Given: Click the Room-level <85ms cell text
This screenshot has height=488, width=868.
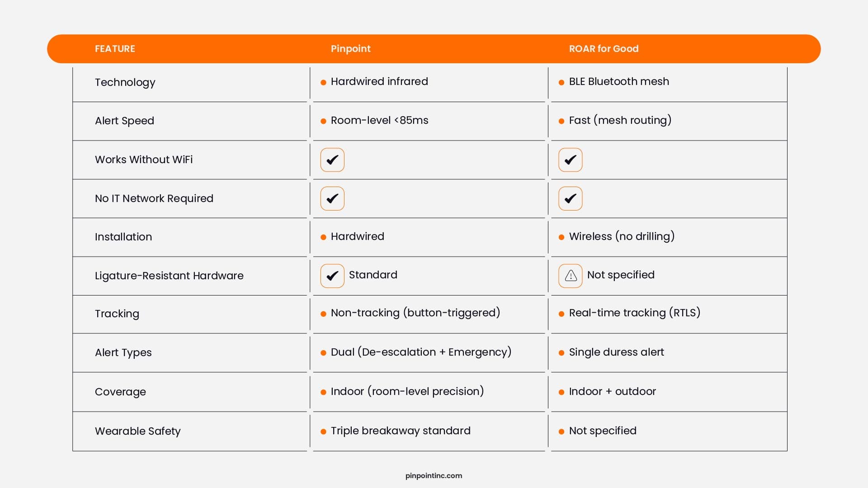Looking at the screenshot, I should point(379,120).
